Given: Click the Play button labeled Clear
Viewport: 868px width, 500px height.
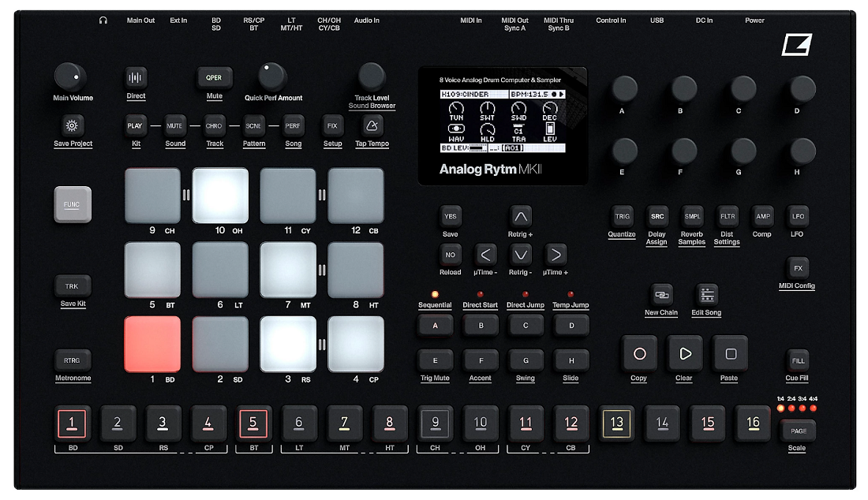Looking at the screenshot, I should pyautogui.click(x=685, y=353).
